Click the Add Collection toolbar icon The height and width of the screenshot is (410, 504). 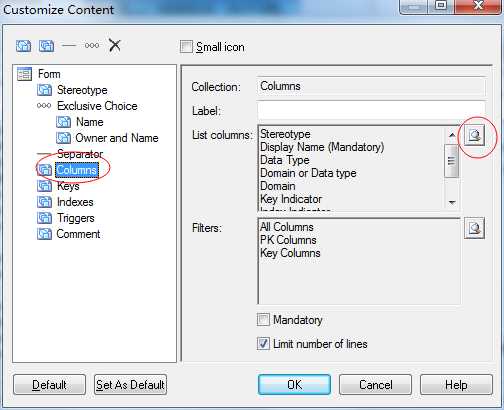click(46, 46)
